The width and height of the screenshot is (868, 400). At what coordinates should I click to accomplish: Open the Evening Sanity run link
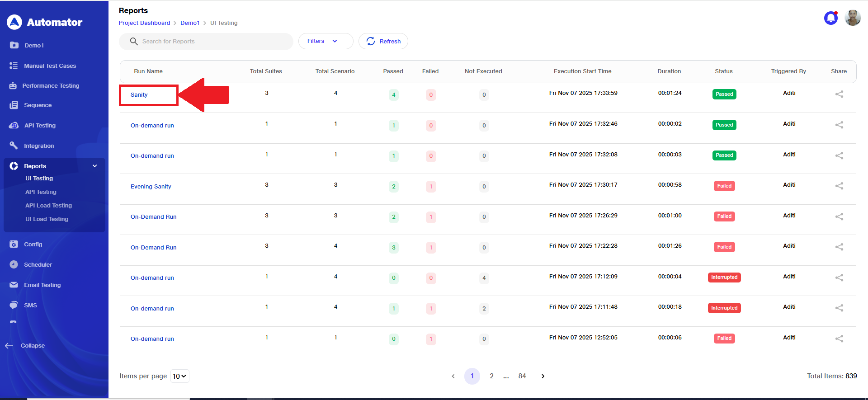pos(151,187)
